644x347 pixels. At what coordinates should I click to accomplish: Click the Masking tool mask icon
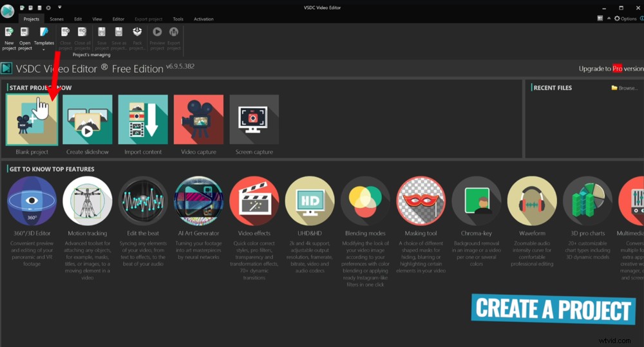[x=421, y=201]
